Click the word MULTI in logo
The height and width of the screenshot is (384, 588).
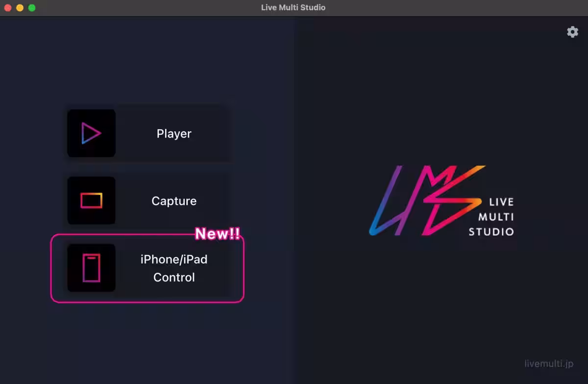[x=496, y=216]
